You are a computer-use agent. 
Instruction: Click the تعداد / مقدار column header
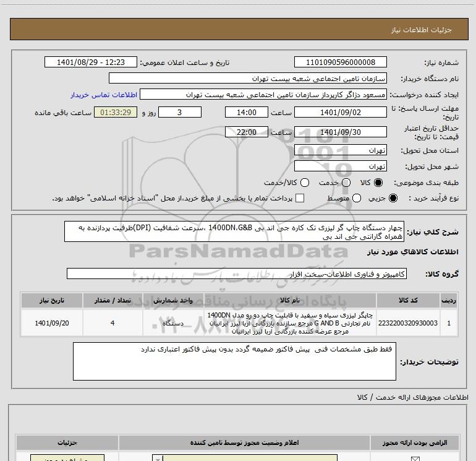[113, 300]
